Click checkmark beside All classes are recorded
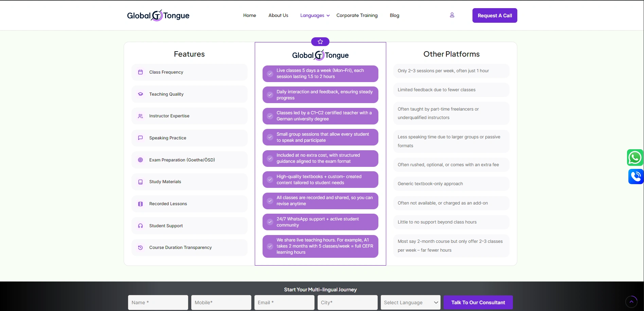This screenshot has height=311, width=644. click(270, 201)
